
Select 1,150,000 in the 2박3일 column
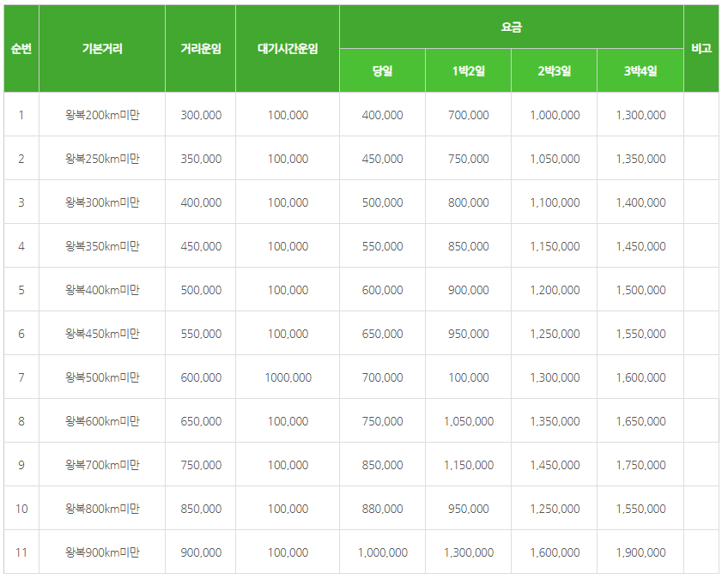(x=555, y=246)
